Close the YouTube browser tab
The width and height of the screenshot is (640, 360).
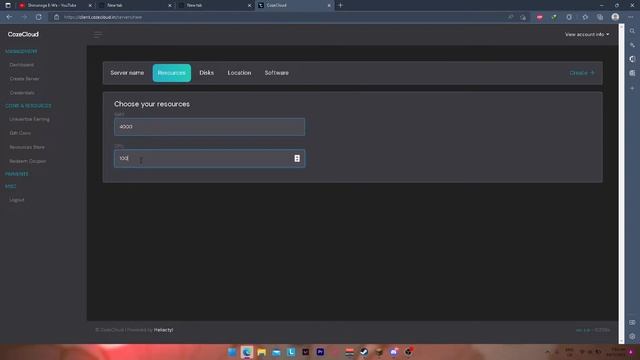tap(90, 5)
